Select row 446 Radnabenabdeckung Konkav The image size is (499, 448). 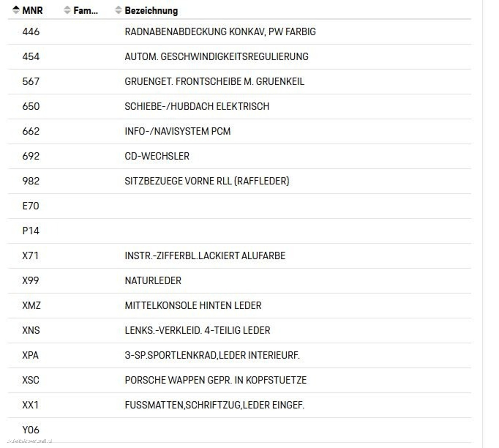(239, 32)
